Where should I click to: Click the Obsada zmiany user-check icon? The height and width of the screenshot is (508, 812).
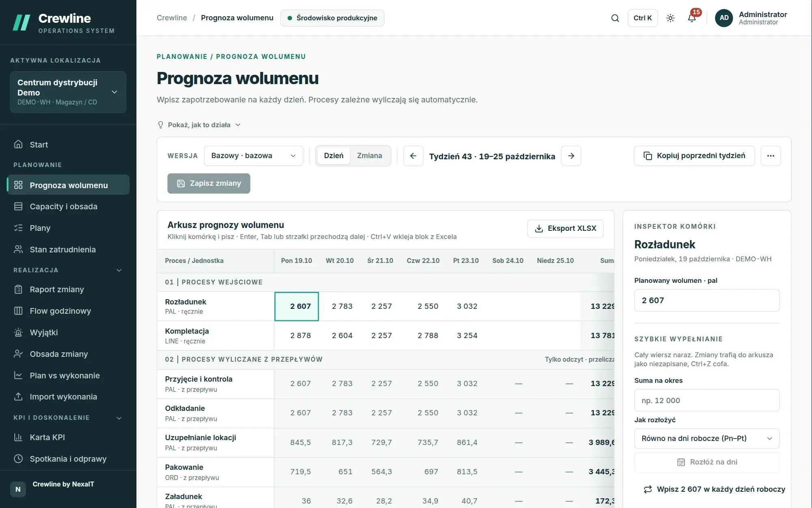coord(18,354)
